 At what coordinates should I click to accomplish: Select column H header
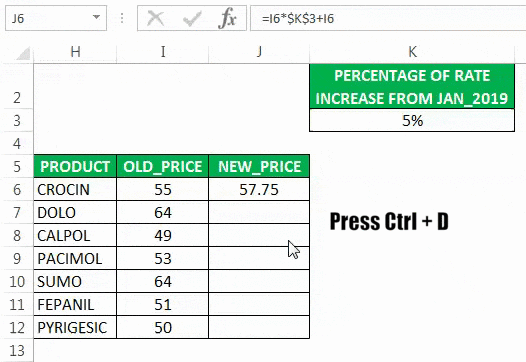pos(75,52)
